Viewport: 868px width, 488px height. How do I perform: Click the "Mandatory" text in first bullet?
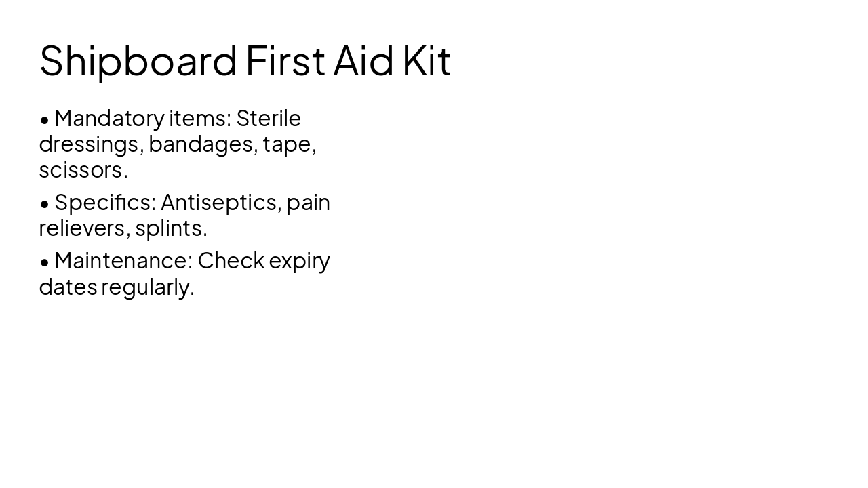click(x=109, y=119)
